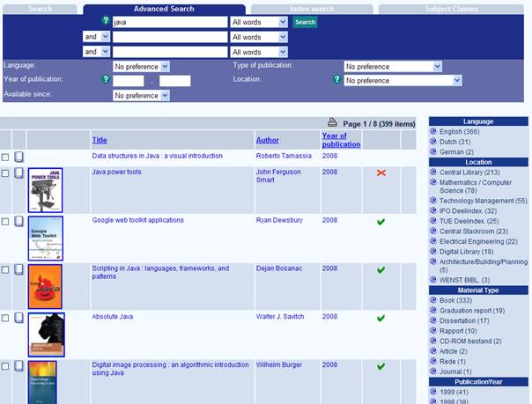
Task: Open the first 'and' operator dropdown
Action: pyautogui.click(x=96, y=37)
